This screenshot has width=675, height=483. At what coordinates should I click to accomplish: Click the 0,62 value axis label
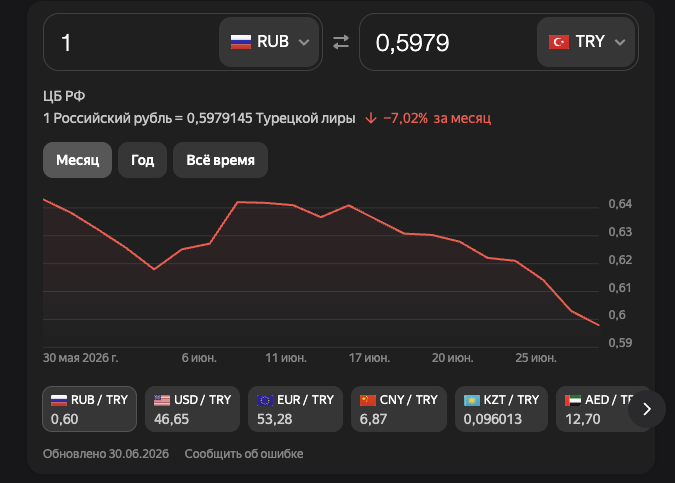coord(620,260)
